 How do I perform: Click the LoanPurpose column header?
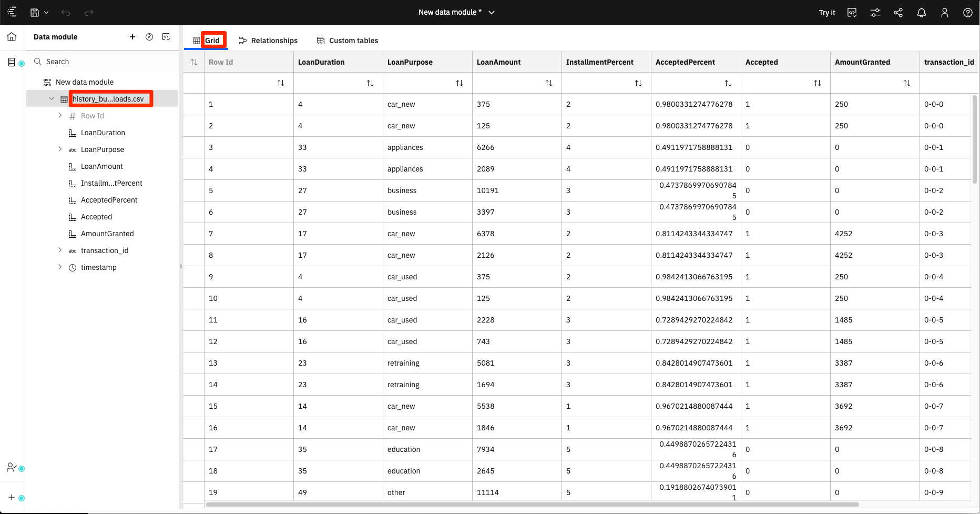tap(427, 62)
